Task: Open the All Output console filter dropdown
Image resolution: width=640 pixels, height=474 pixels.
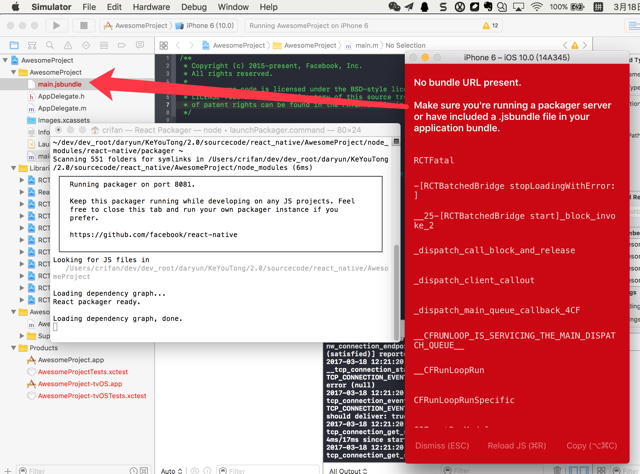Action: (348, 471)
